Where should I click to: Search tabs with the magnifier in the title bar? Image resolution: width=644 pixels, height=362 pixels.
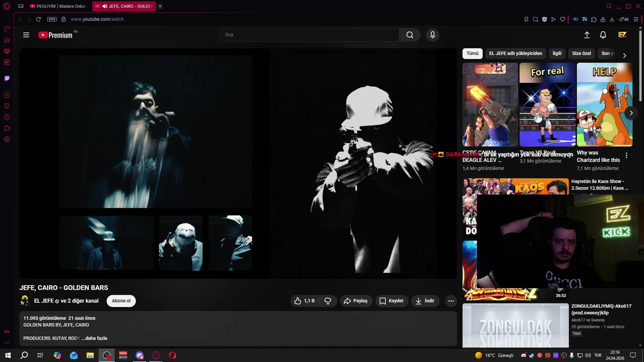(x=609, y=6)
